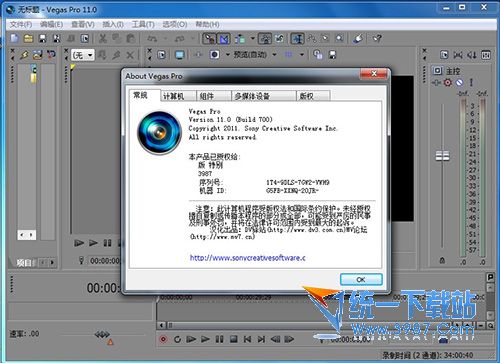Open the 插入(I) menu

113,24
